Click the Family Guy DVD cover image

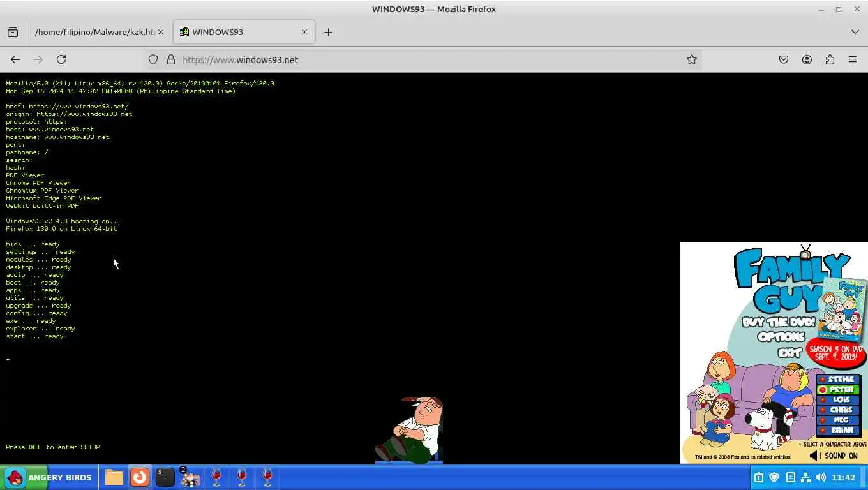(842, 311)
